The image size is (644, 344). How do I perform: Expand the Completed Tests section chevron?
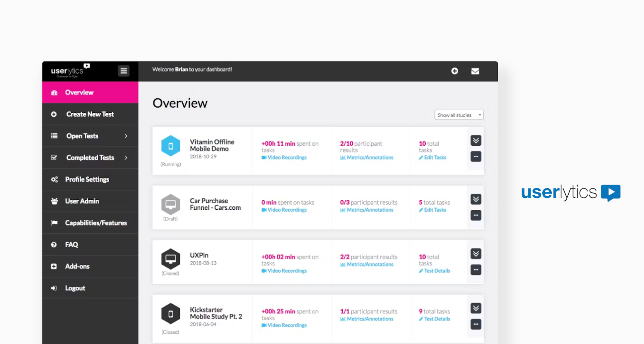tap(126, 158)
